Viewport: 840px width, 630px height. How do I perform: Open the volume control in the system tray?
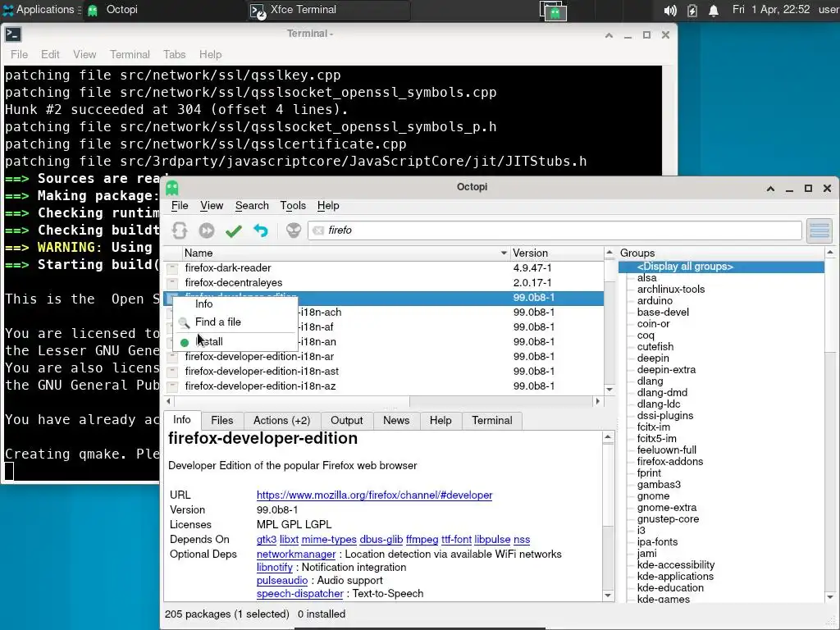pos(669,10)
